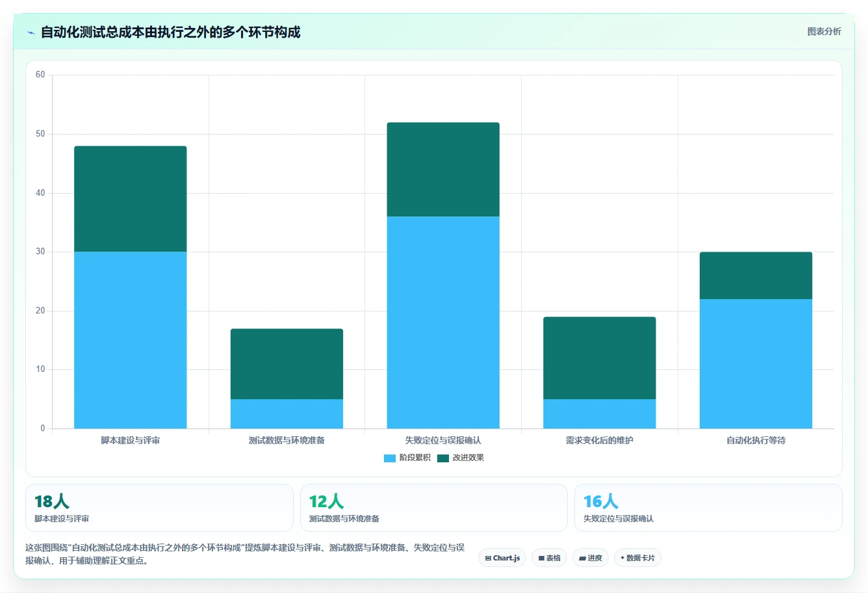The width and height of the screenshot is (868, 593).
Task: Click the green bar segment for 自动化执行等待
Action: click(x=756, y=276)
